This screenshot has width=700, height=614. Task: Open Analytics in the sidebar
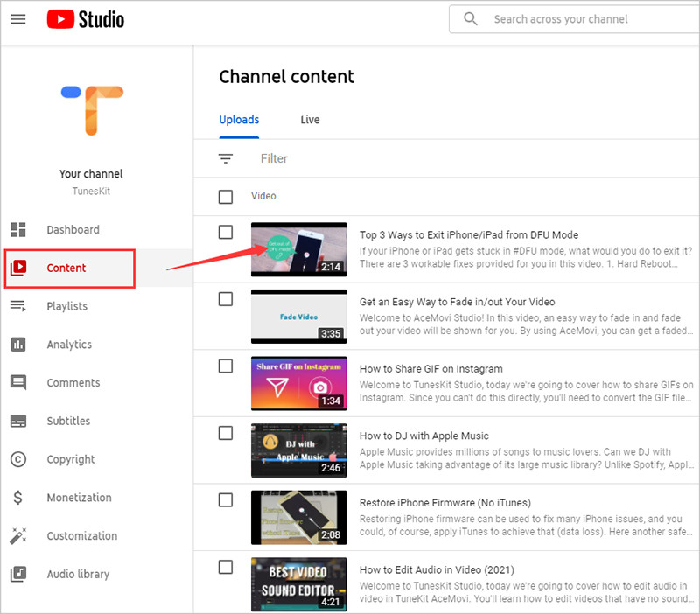pyautogui.click(x=69, y=345)
